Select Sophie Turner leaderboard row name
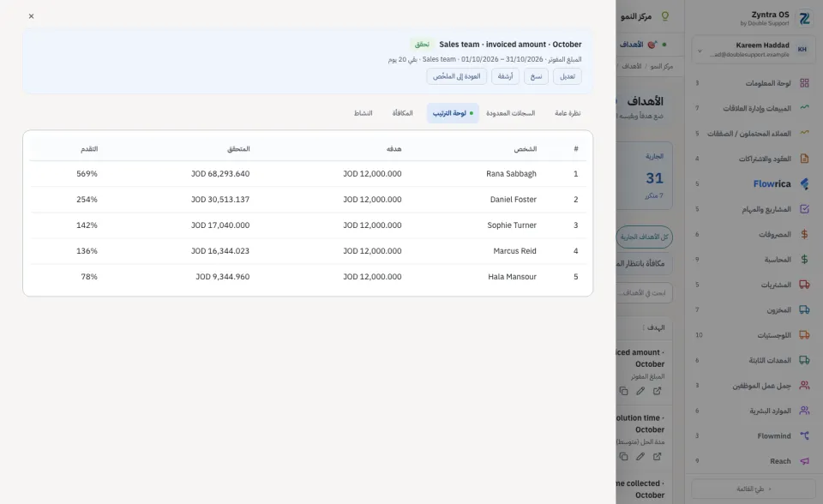 [512, 225]
